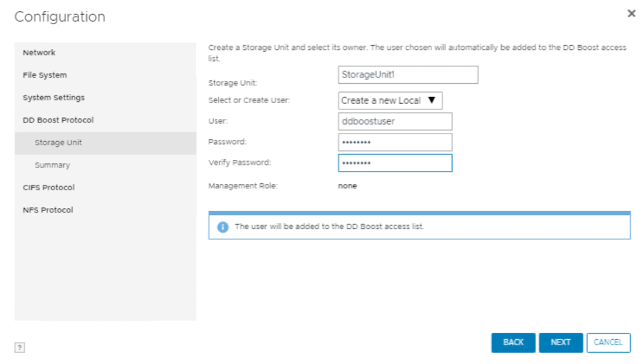Click the blue info icon in notice
Image resolution: width=644 pixels, height=364 pixels.
coord(223,227)
